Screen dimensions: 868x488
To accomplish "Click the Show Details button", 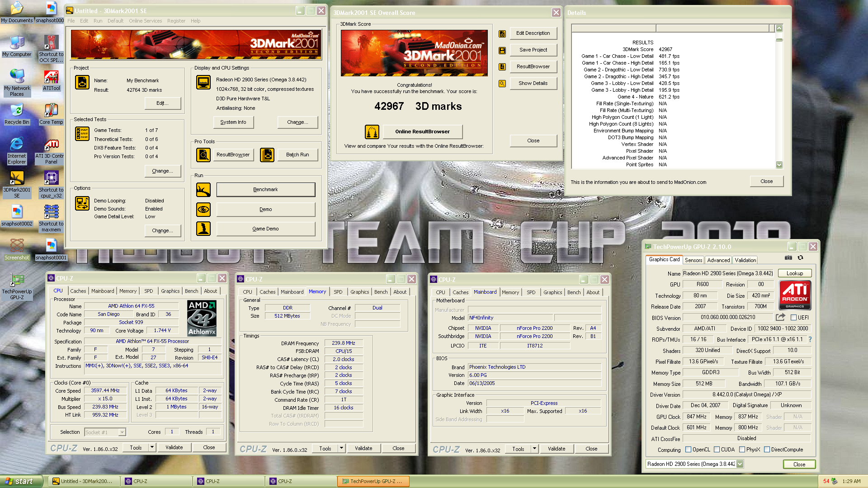I will coord(533,84).
